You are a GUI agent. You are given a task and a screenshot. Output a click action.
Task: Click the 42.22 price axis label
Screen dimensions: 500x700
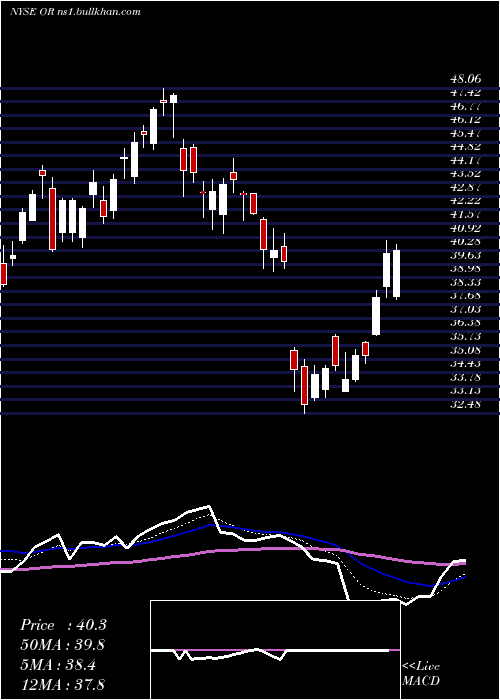pyautogui.click(x=464, y=201)
